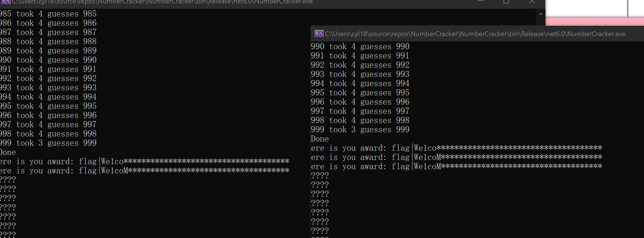
Task: Click the scroll-up arrow in back console
Action: pos(541,14)
